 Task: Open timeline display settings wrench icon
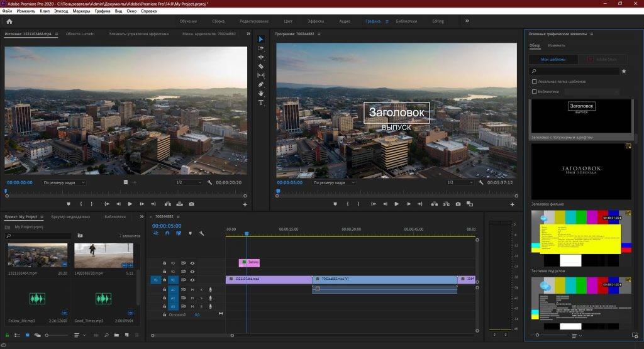point(201,233)
